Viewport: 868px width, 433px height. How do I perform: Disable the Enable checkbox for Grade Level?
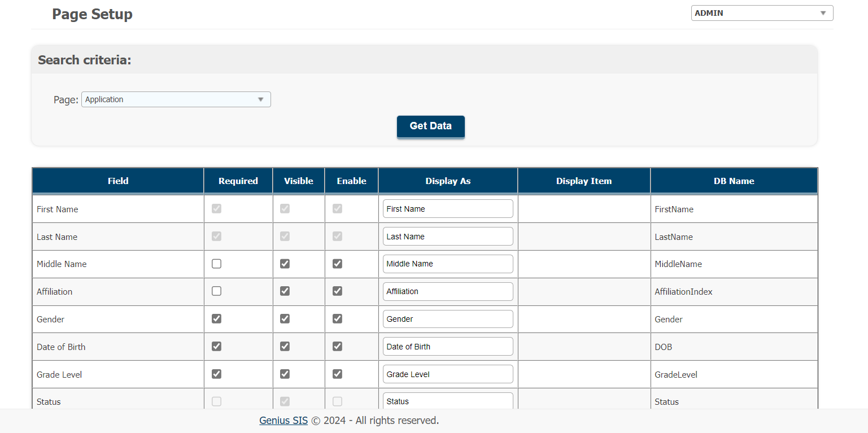[x=337, y=374]
